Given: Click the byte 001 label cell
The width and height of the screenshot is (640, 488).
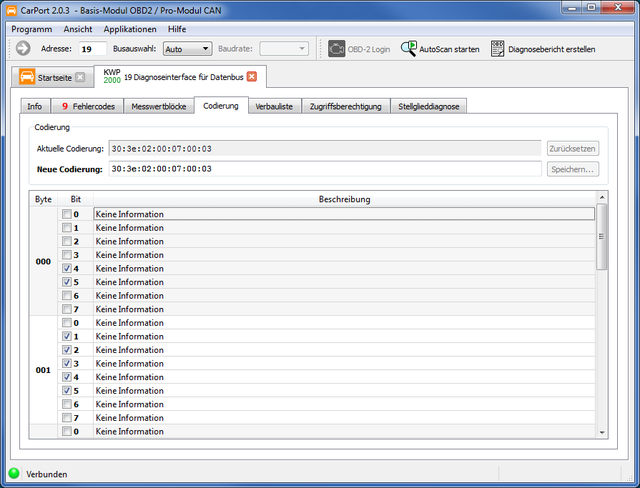Looking at the screenshot, I should click(43, 370).
